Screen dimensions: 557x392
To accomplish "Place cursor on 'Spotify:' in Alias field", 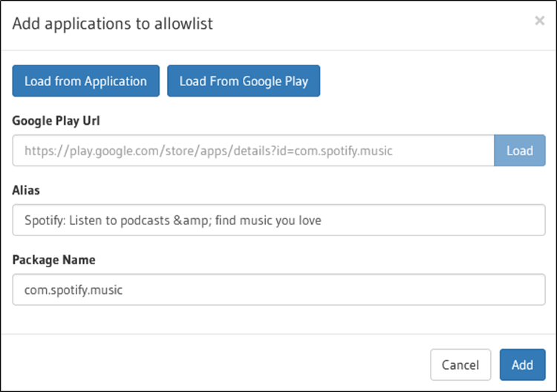I will [x=45, y=220].
